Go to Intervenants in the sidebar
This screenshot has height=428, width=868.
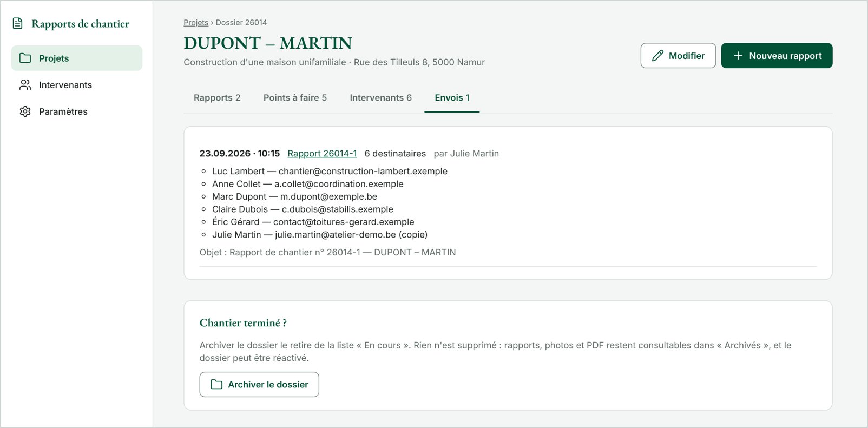tap(77, 85)
